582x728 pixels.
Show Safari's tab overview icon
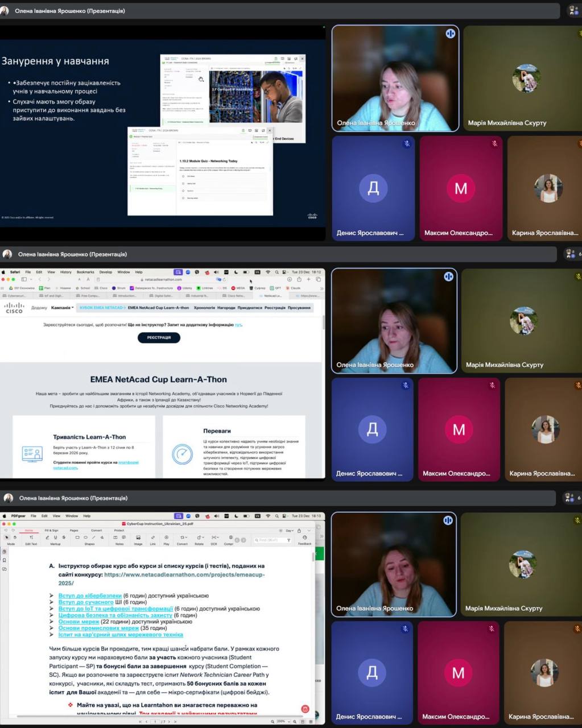point(318,279)
